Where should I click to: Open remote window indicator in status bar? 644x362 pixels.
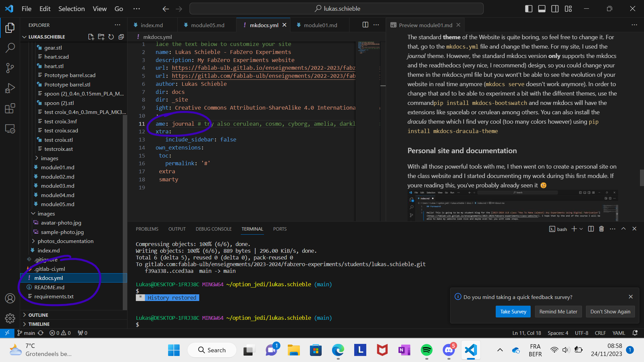(7, 333)
